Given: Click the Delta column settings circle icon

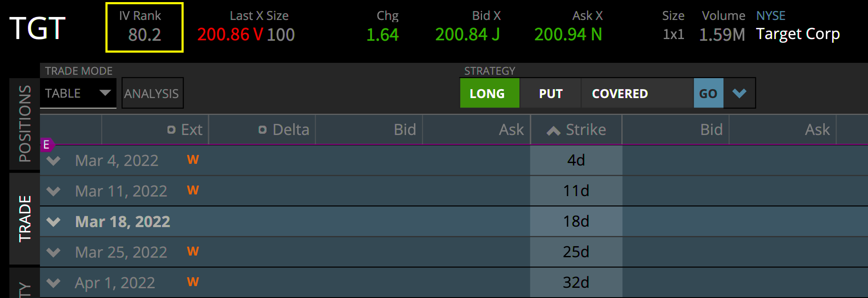Looking at the screenshot, I should [x=263, y=130].
